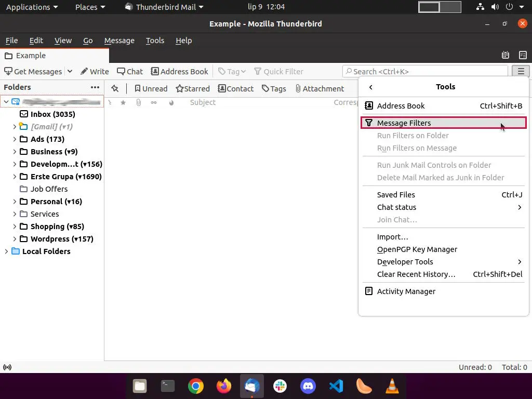Collapse the mail account tree
Image resolution: width=532 pixels, height=399 pixels.
6,101
